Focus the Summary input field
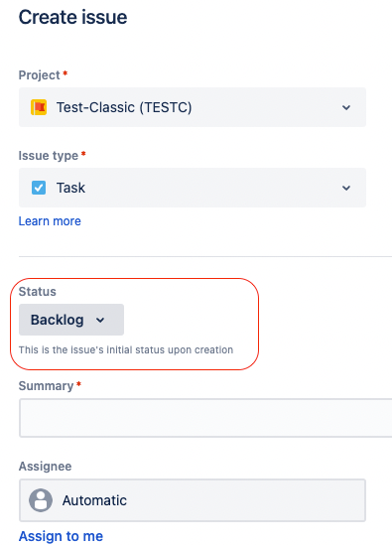Screen dimensions: 392x545 [205, 418]
